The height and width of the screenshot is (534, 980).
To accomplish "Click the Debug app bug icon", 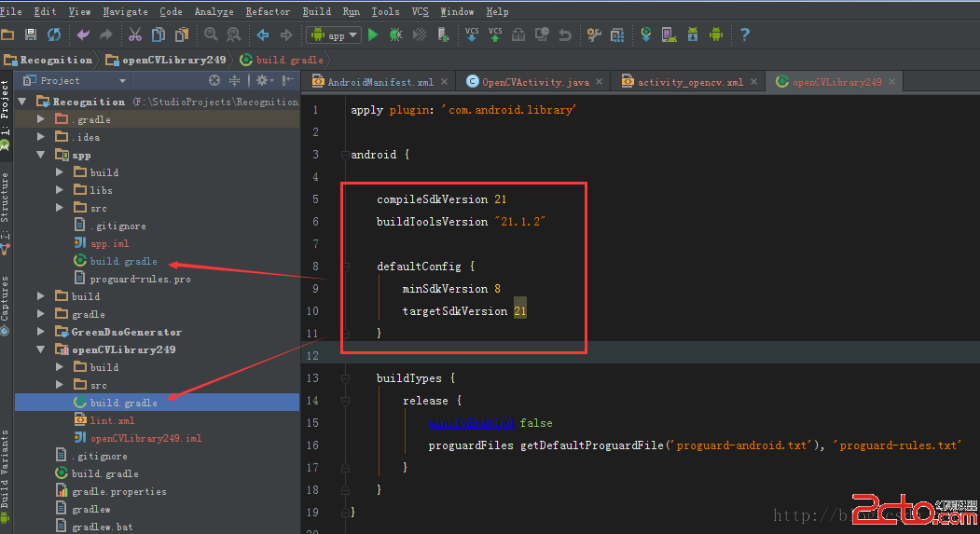I will pyautogui.click(x=396, y=35).
